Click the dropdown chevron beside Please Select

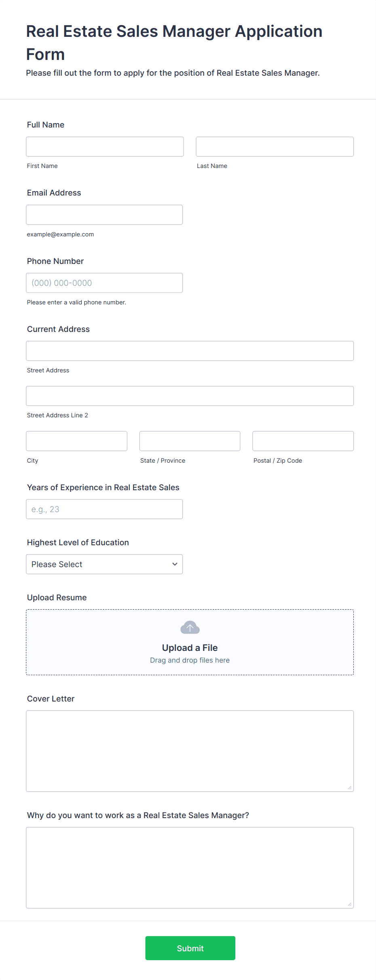pyautogui.click(x=175, y=564)
